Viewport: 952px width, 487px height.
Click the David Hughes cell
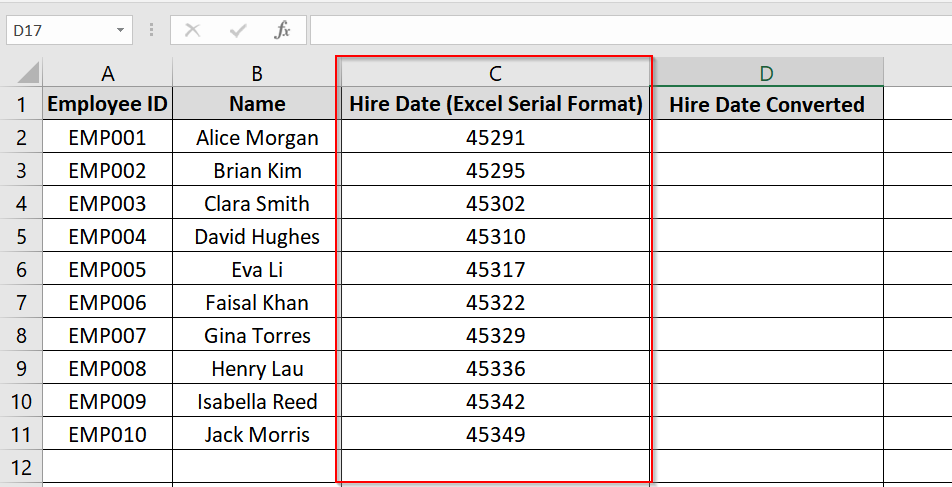257,236
